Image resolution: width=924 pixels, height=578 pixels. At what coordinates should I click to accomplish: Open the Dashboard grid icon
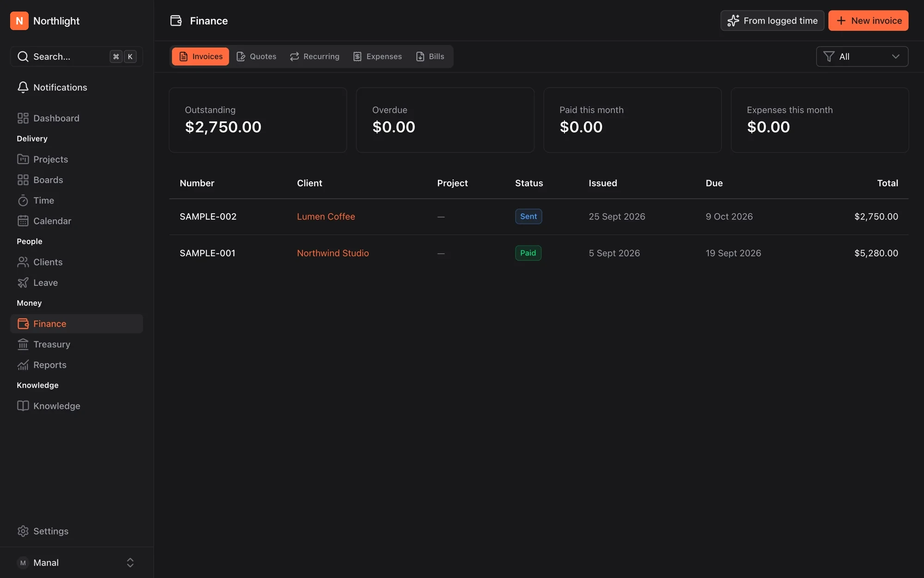tap(23, 118)
